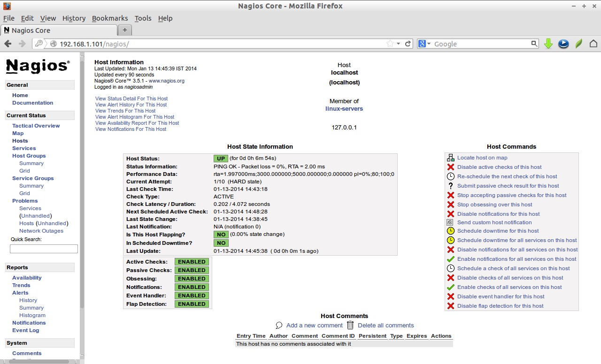Open Tactical Overview in the sidebar
601x364 pixels.
36,126
